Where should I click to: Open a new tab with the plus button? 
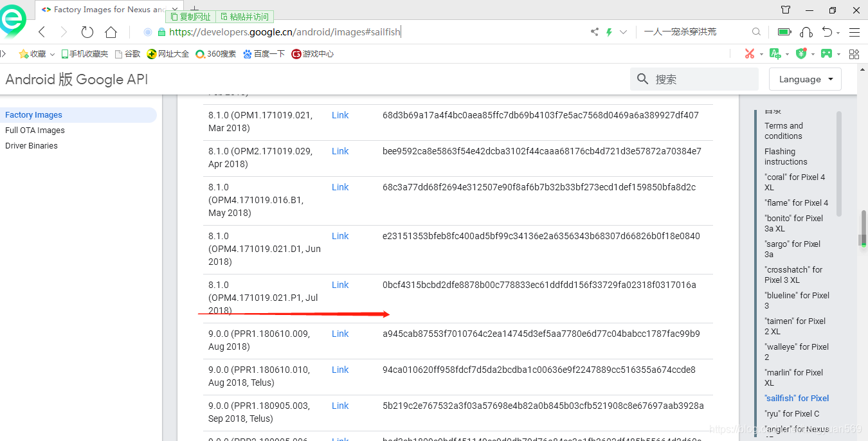pyautogui.click(x=195, y=10)
